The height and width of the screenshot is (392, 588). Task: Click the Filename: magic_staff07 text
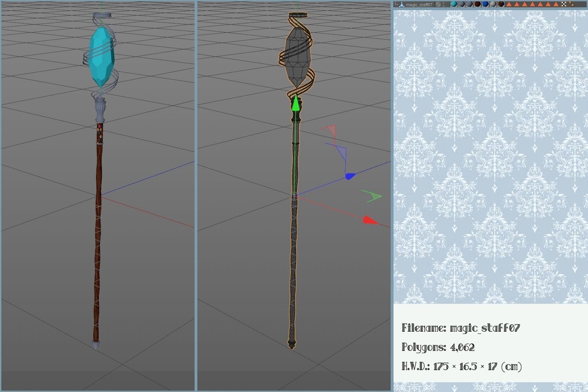[461, 328]
